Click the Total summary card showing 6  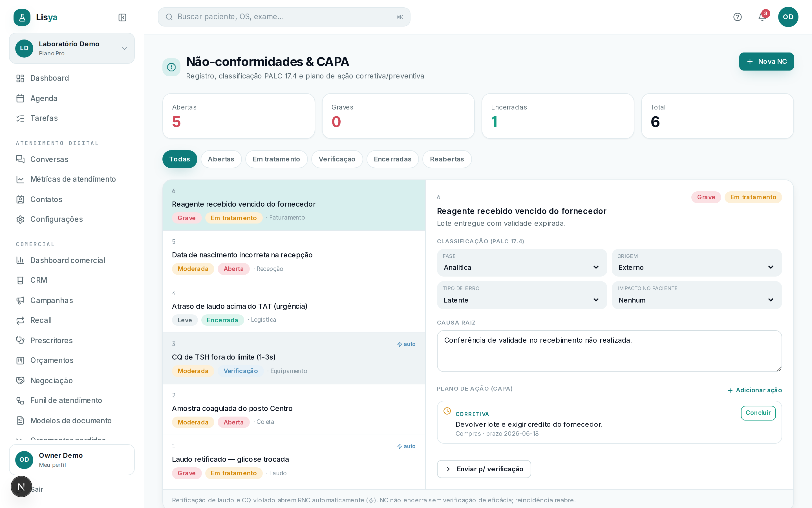[x=717, y=116]
